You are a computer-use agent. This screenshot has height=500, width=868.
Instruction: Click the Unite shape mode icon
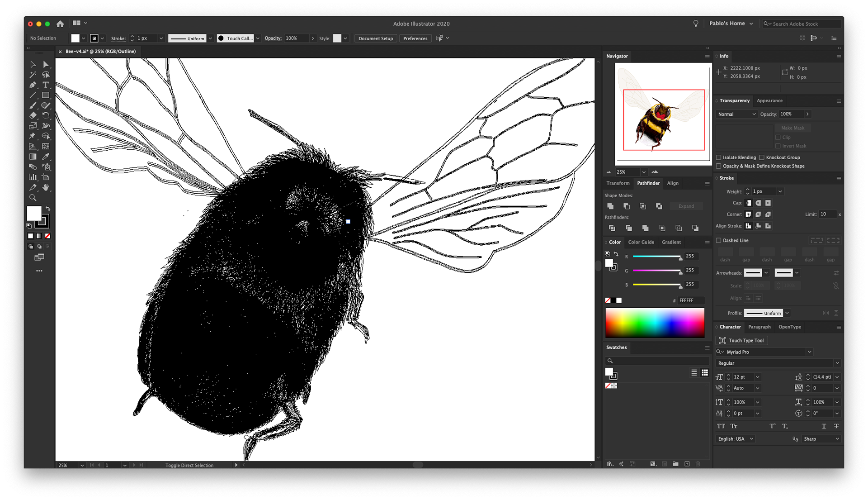coord(610,206)
